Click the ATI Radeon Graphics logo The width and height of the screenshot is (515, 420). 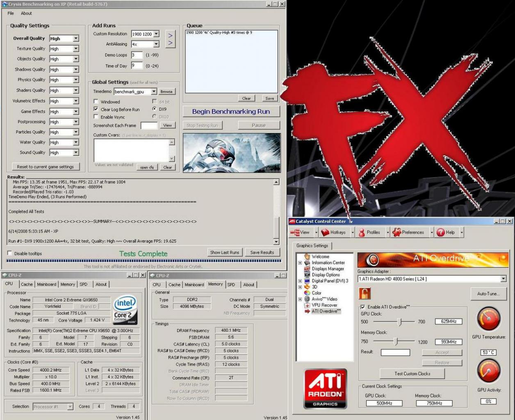(x=325, y=388)
